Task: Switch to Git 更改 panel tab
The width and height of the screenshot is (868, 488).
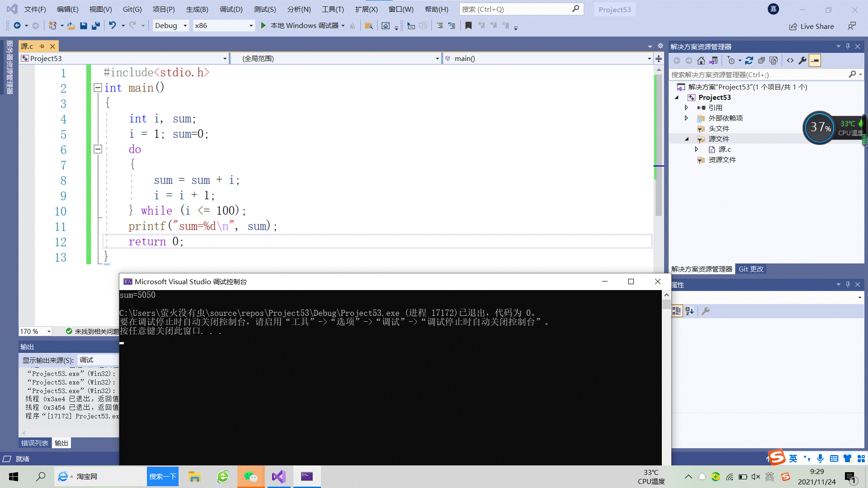Action: click(x=751, y=269)
